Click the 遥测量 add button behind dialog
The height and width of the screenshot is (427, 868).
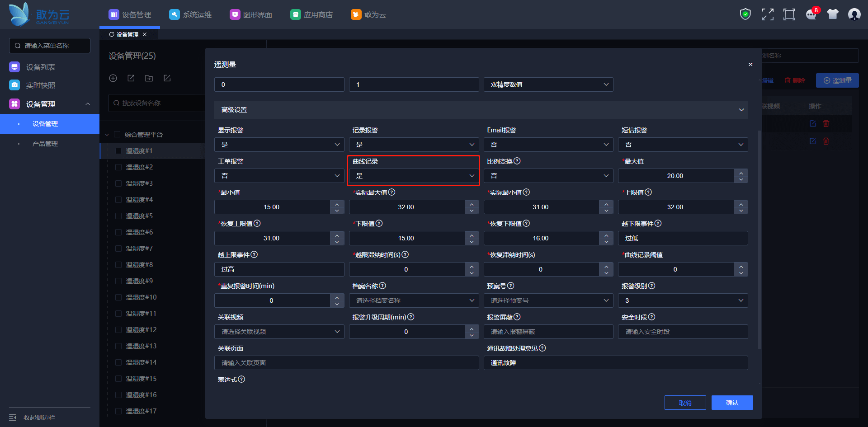[837, 80]
